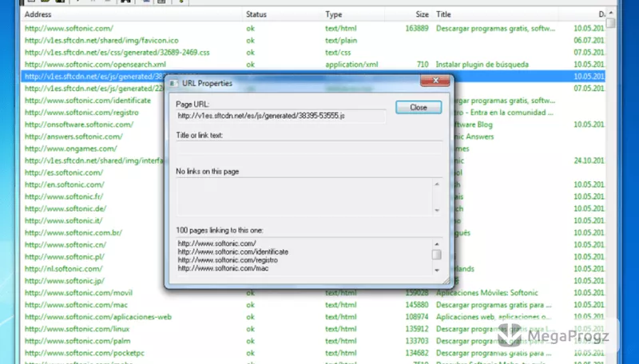Sort by the Size column header
The height and width of the screenshot is (364, 639).
408,14
